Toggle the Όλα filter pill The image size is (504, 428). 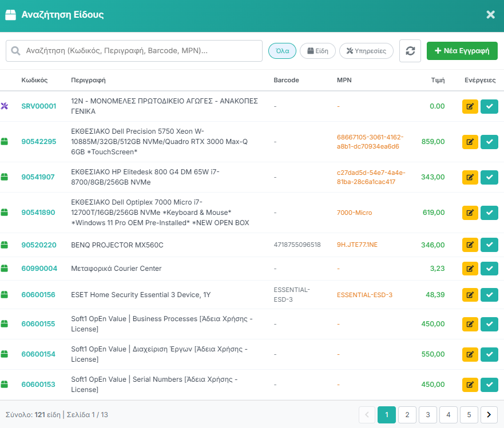click(282, 51)
